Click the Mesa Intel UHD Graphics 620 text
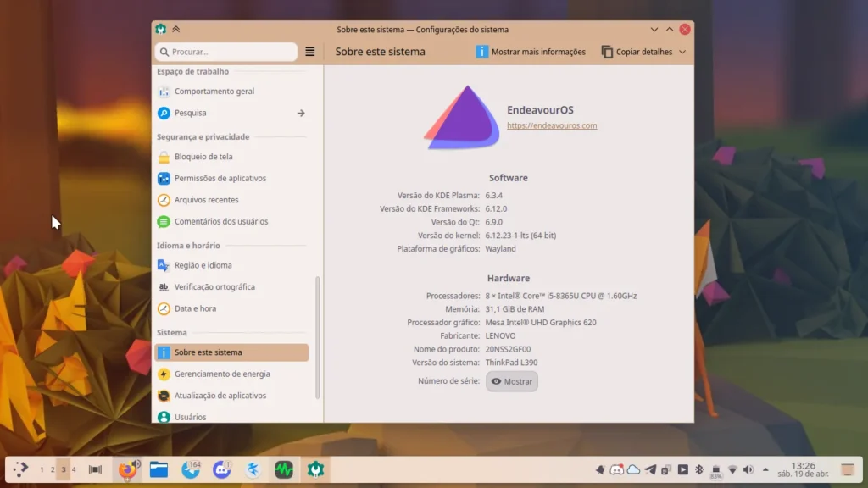 (541, 323)
